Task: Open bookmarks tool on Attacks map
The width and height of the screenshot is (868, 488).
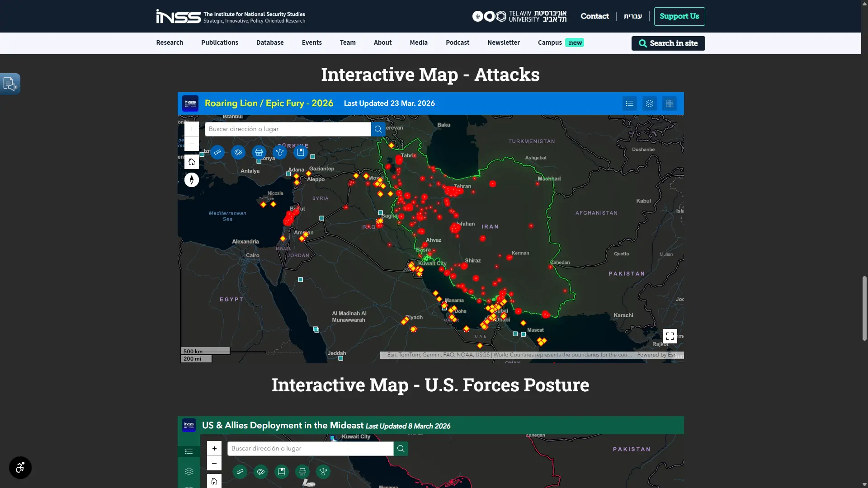Action: [301, 152]
